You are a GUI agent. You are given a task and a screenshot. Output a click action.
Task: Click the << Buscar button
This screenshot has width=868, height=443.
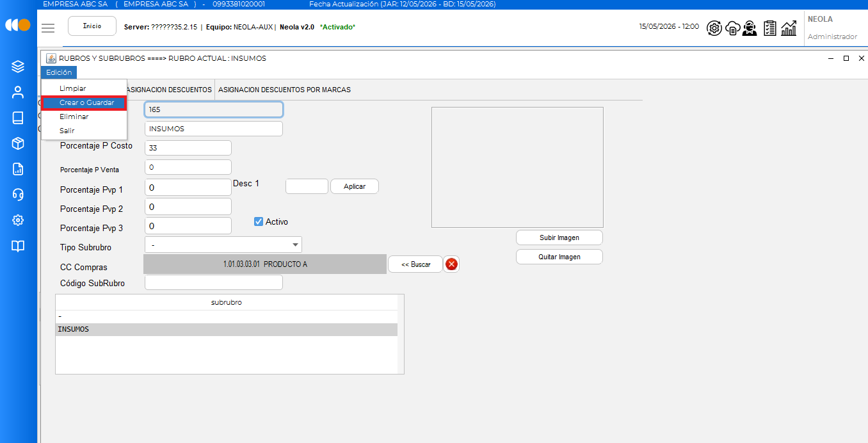click(415, 264)
